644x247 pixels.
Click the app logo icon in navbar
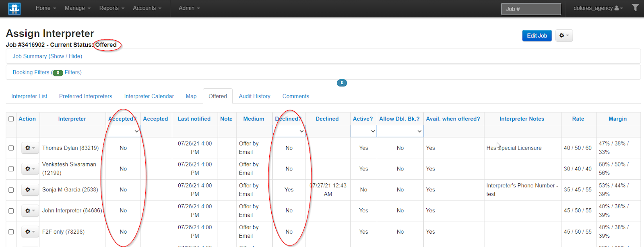[14, 8]
